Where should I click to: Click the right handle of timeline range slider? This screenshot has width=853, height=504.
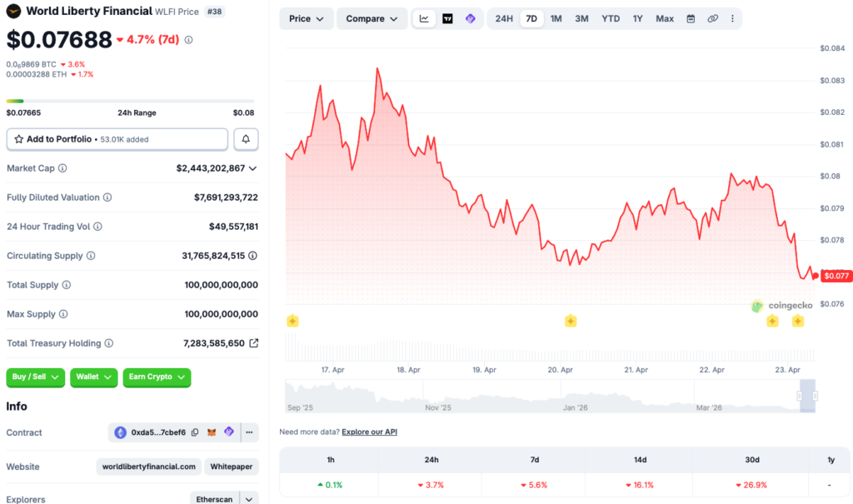point(816,396)
